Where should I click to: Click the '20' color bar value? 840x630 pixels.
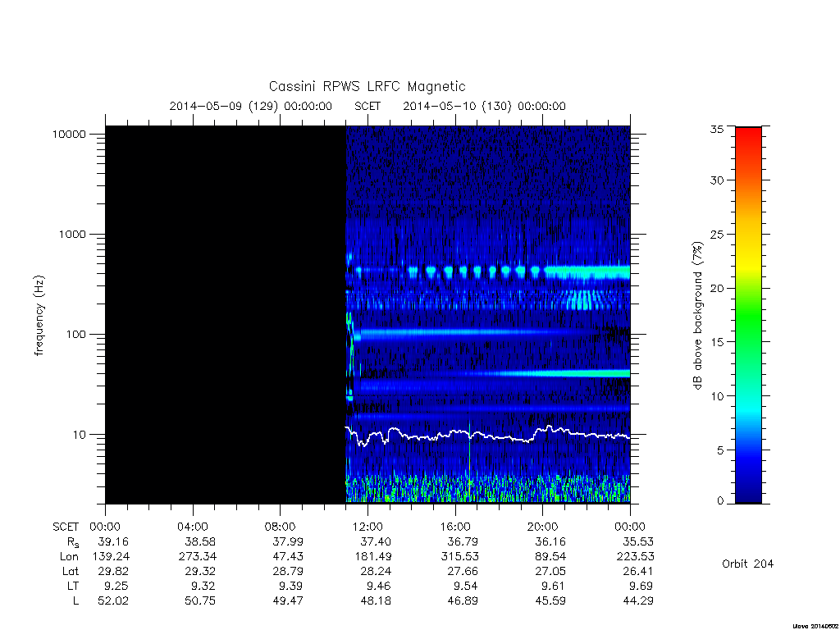717,288
